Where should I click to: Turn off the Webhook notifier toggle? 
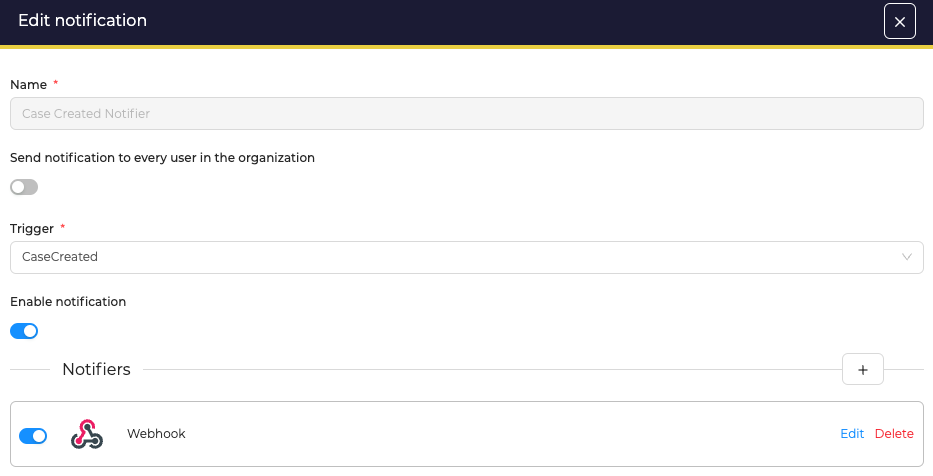33,435
